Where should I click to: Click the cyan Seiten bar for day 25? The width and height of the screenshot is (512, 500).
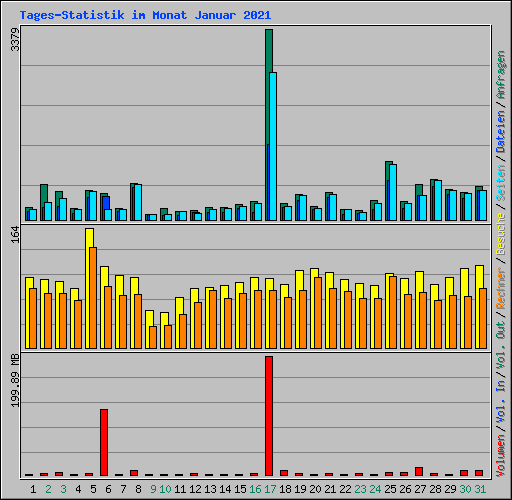[393, 192]
